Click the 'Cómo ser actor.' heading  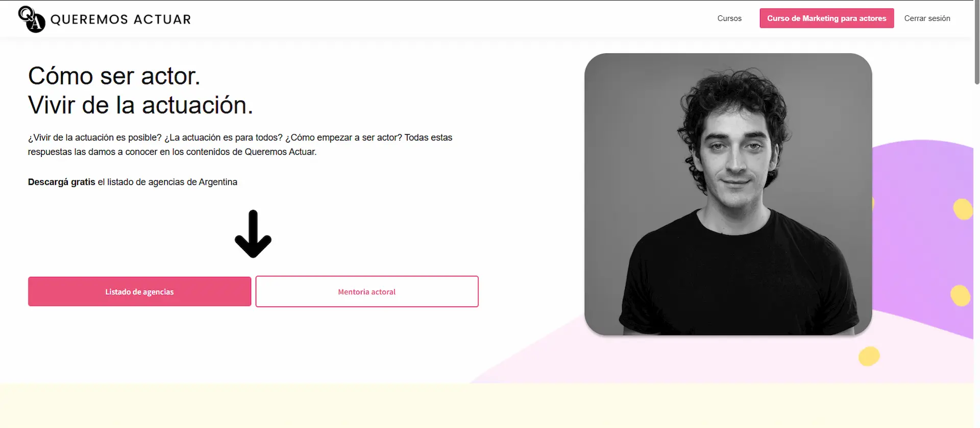[x=114, y=76]
